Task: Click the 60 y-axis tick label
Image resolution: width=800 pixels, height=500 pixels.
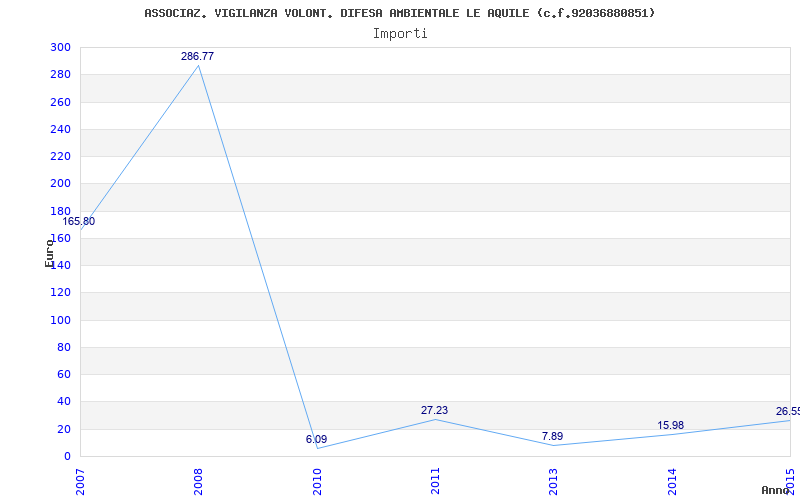Action: tap(64, 374)
